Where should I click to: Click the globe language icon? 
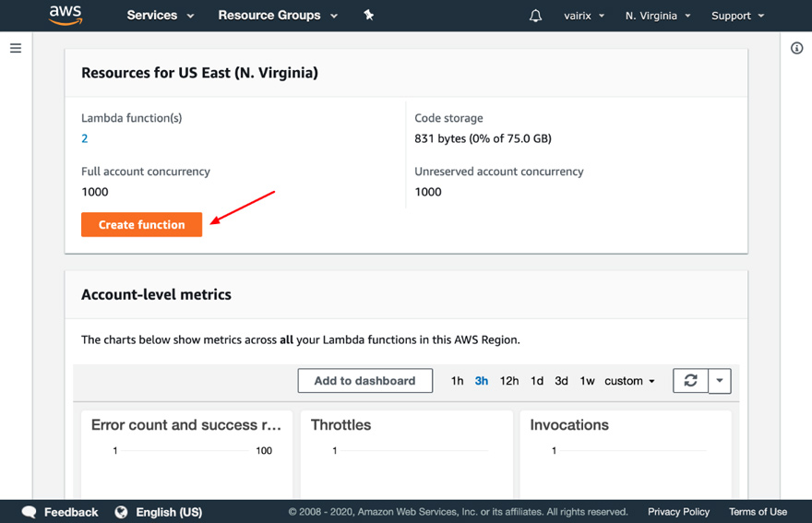[x=121, y=512]
